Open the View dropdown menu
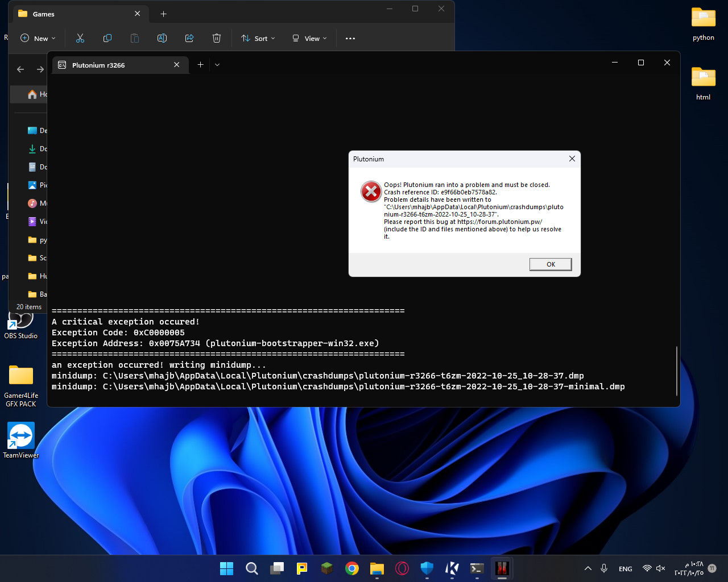This screenshot has height=582, width=728. (x=309, y=38)
